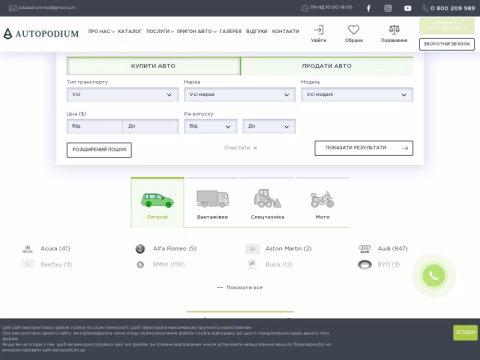Click the Acura brand logo
This screenshot has width=480, height=360.
(x=28, y=249)
